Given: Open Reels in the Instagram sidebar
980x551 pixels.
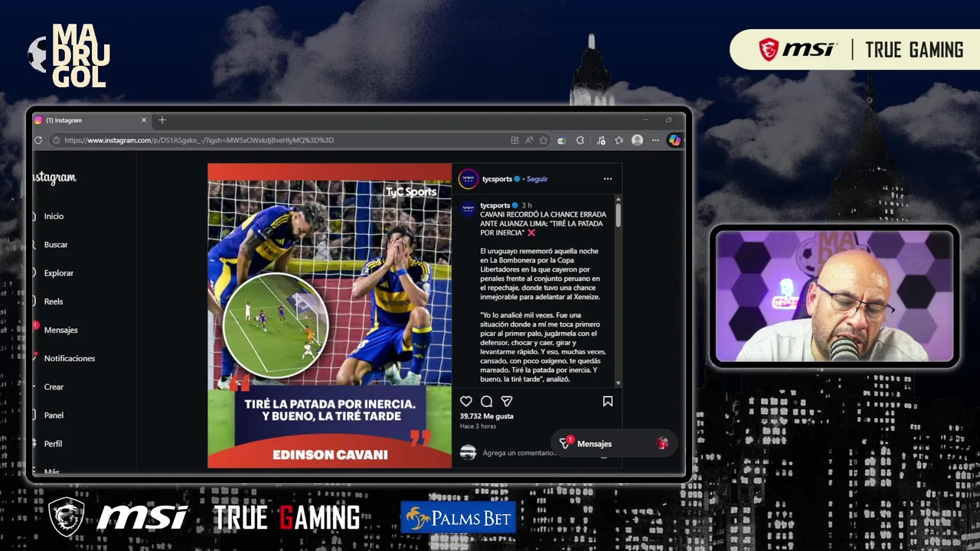Looking at the screenshot, I should pos(54,302).
